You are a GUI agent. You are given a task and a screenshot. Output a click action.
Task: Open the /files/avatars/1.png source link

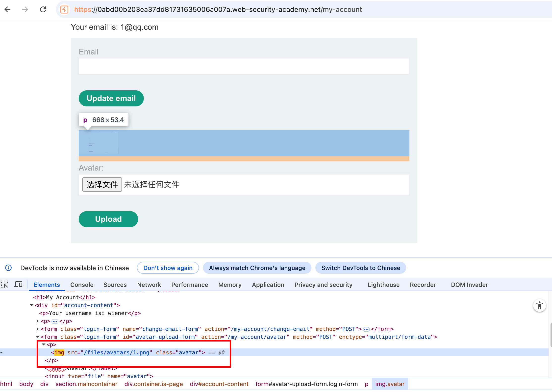117,352
